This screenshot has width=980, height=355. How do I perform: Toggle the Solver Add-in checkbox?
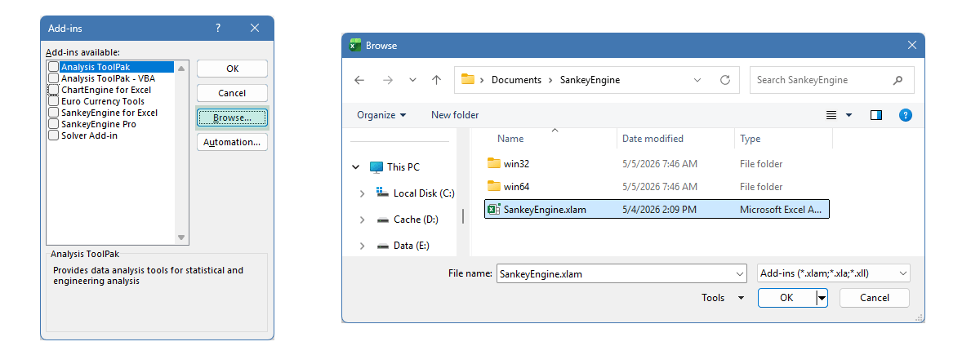pyautogui.click(x=53, y=135)
